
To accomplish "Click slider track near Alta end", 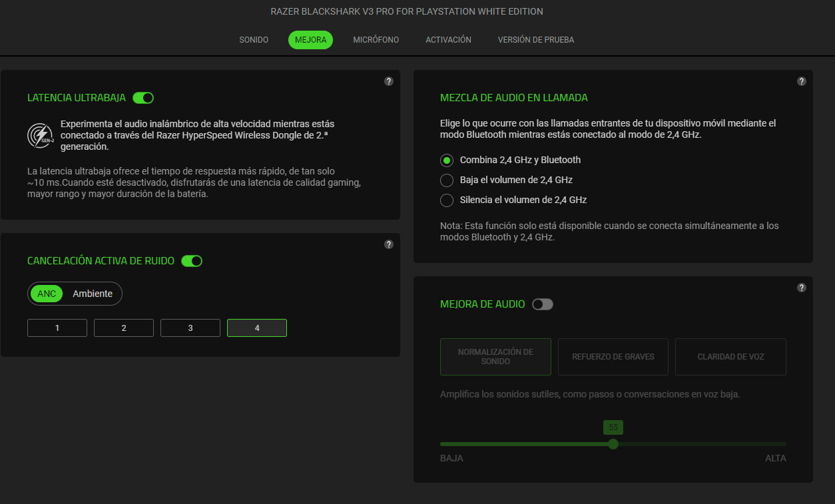I will tap(776, 444).
